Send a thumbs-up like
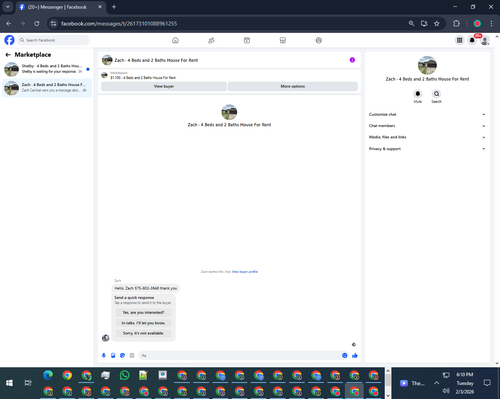The height and width of the screenshot is (399, 500). tap(355, 355)
